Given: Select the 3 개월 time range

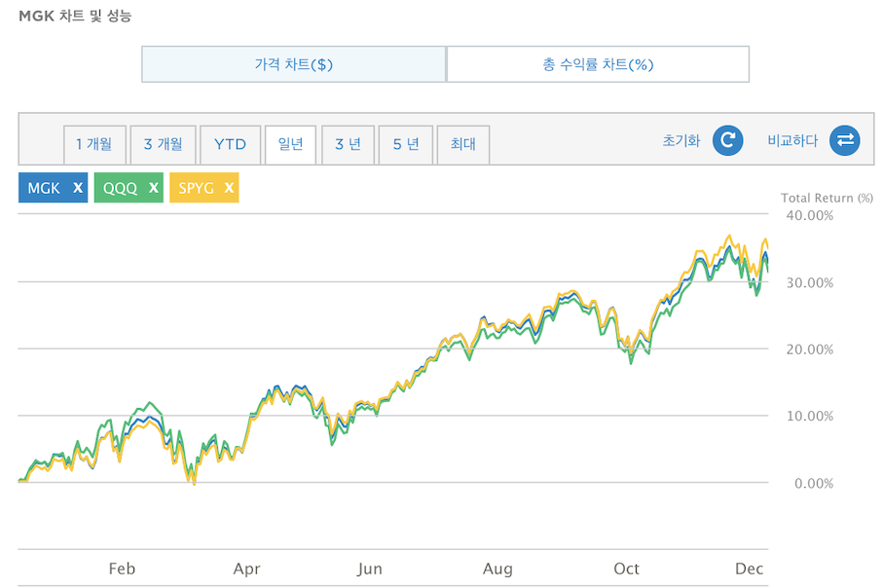Looking at the screenshot, I should click(164, 145).
